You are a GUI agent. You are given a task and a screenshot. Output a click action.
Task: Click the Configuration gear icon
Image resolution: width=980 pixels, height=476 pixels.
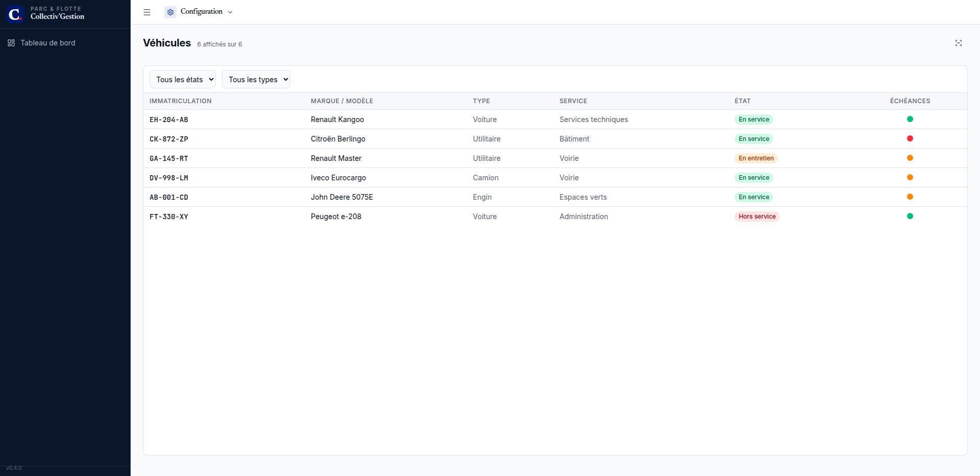(170, 12)
